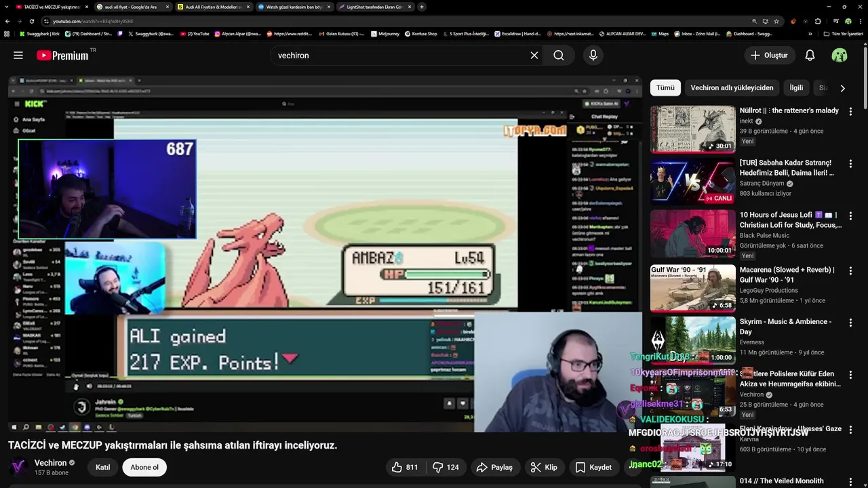Screen dimensions: 868x488
Task: Open the Chrome profile avatar
Action: coord(848,21)
